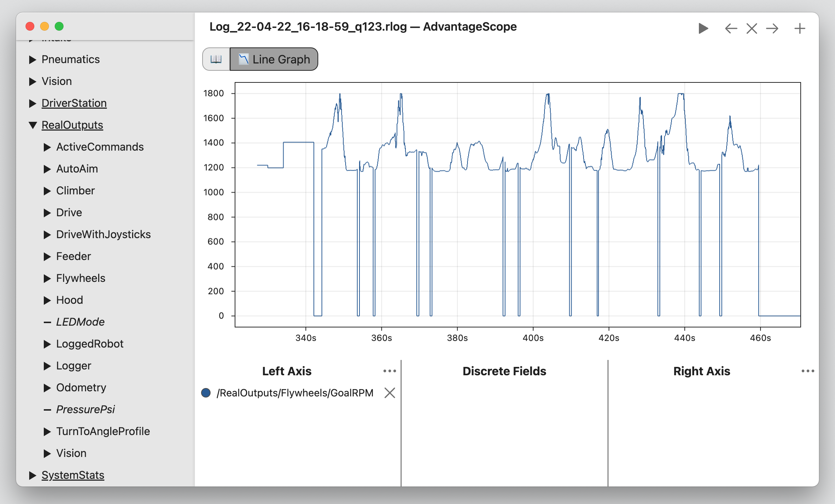Move tab right with right arrow
835x504 pixels.
coord(772,28)
